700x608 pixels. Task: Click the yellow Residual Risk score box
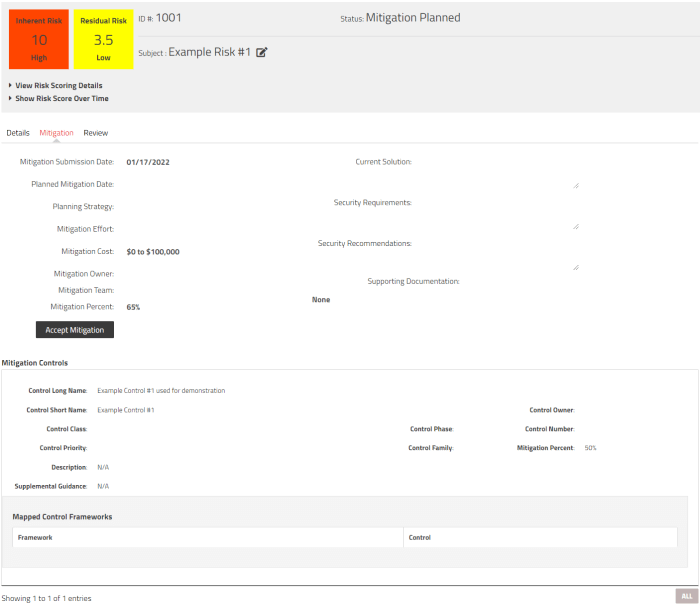(103, 41)
